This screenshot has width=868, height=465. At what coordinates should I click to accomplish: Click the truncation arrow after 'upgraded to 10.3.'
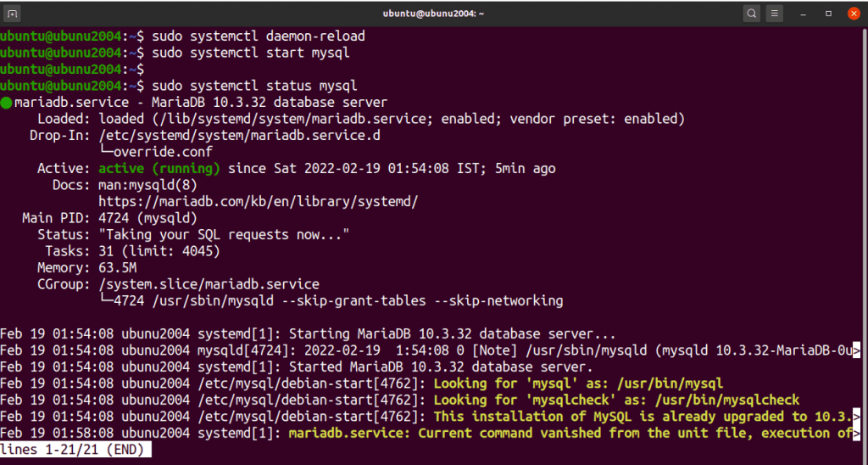[856, 416]
